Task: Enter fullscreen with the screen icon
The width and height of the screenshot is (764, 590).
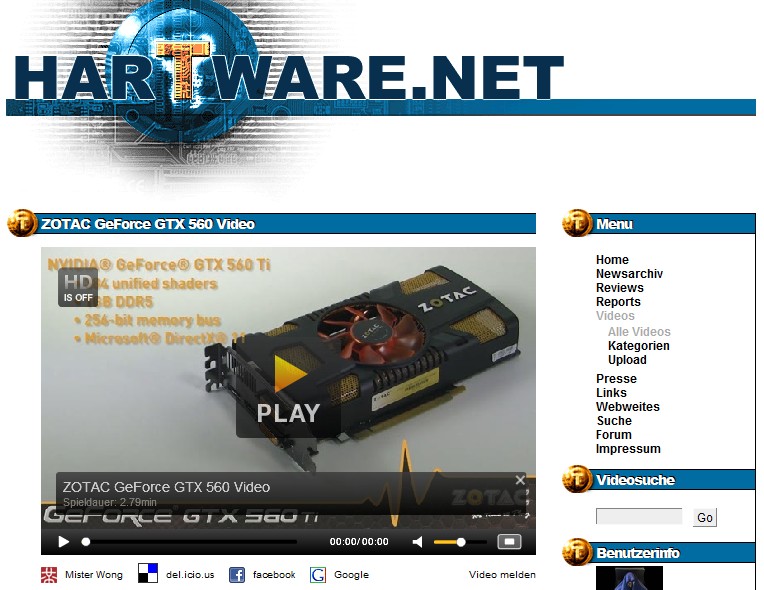Action: pos(509,542)
